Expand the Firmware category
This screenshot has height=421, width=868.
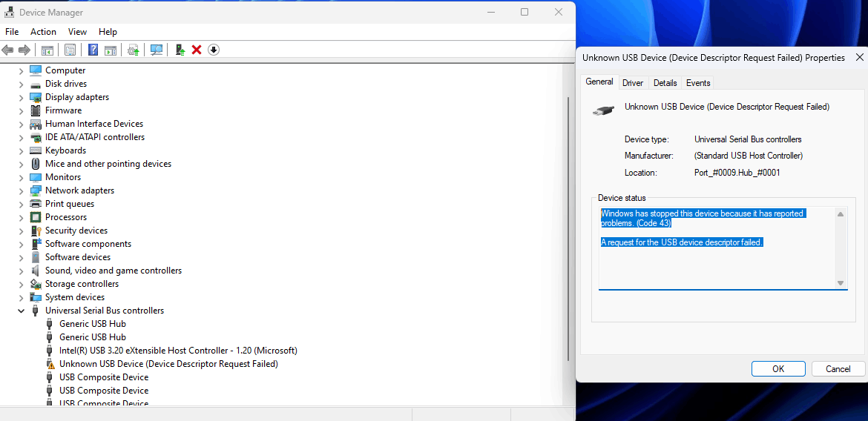click(x=21, y=110)
